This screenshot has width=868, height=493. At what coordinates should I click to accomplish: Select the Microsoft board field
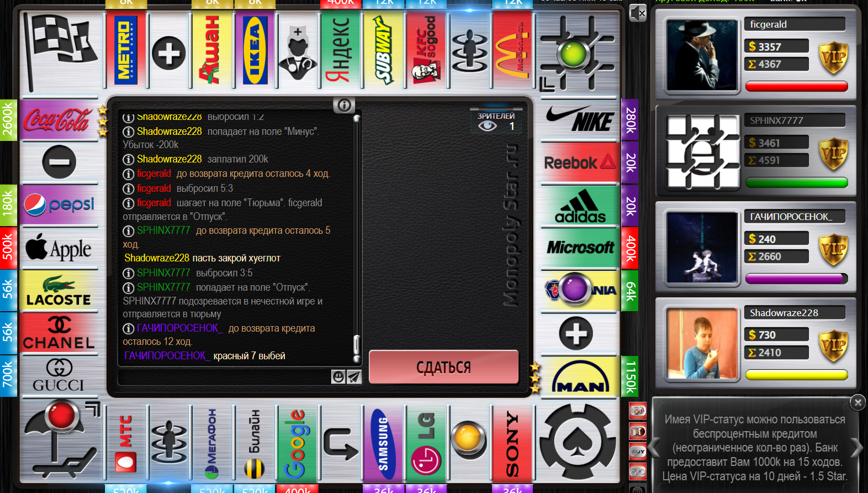(580, 248)
